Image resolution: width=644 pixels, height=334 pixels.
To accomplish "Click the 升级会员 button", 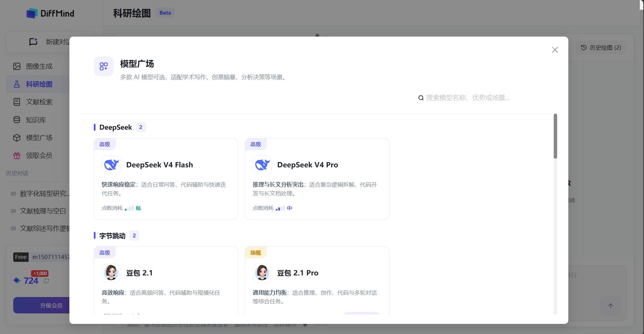I will click(42, 305).
